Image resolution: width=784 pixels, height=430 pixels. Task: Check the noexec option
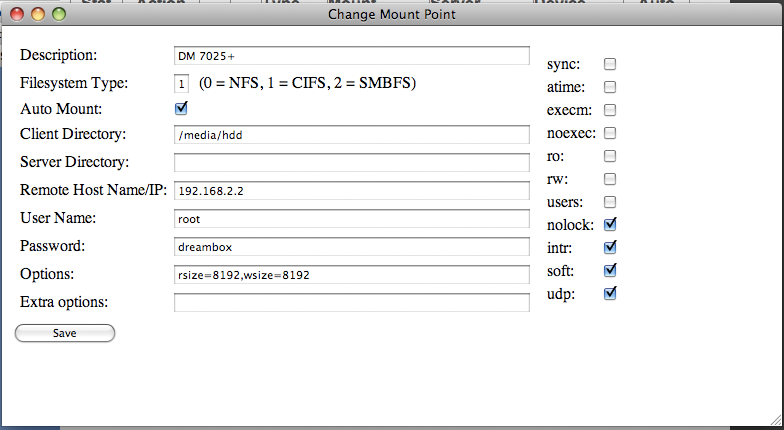610,133
